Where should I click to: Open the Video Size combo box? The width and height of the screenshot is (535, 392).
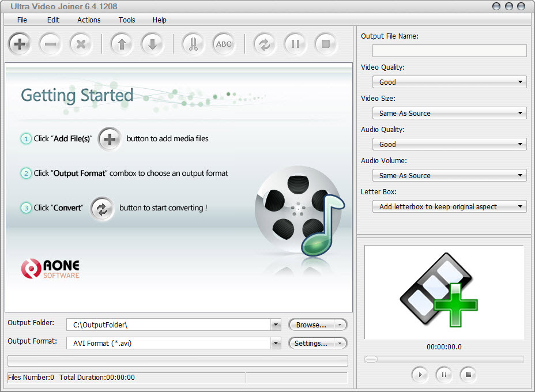(x=449, y=113)
